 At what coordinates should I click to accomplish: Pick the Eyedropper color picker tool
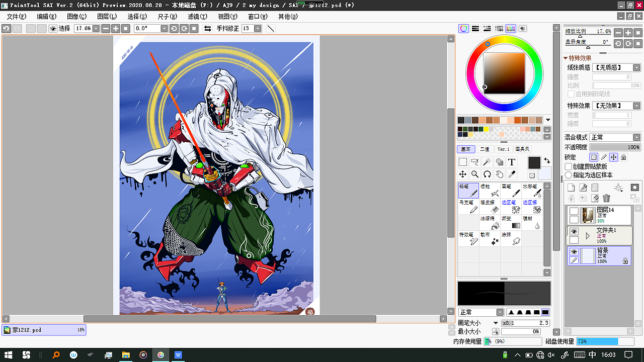pos(512,174)
